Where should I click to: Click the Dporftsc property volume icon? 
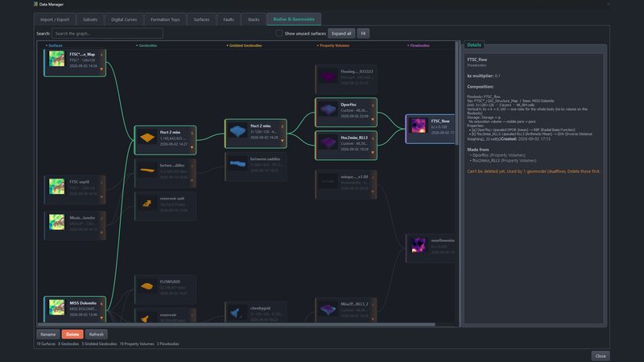coord(328,109)
